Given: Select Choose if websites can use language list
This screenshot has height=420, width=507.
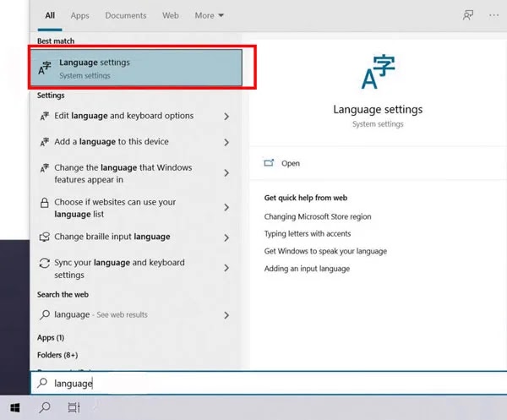Looking at the screenshot, I should (136, 208).
